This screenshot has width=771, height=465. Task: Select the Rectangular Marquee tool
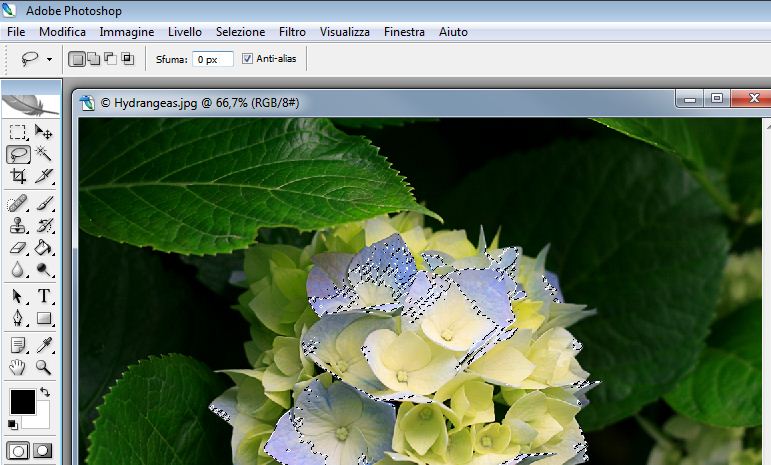[x=18, y=132]
